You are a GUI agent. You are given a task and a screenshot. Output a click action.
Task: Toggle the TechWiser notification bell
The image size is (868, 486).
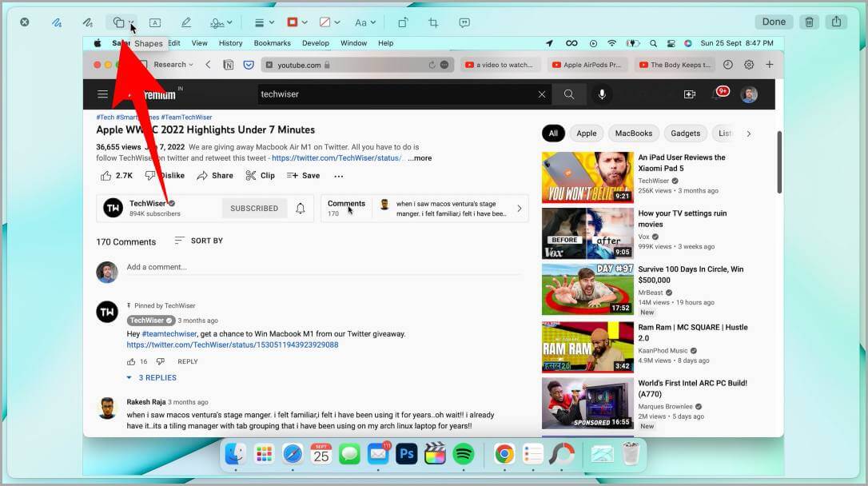[x=300, y=208]
